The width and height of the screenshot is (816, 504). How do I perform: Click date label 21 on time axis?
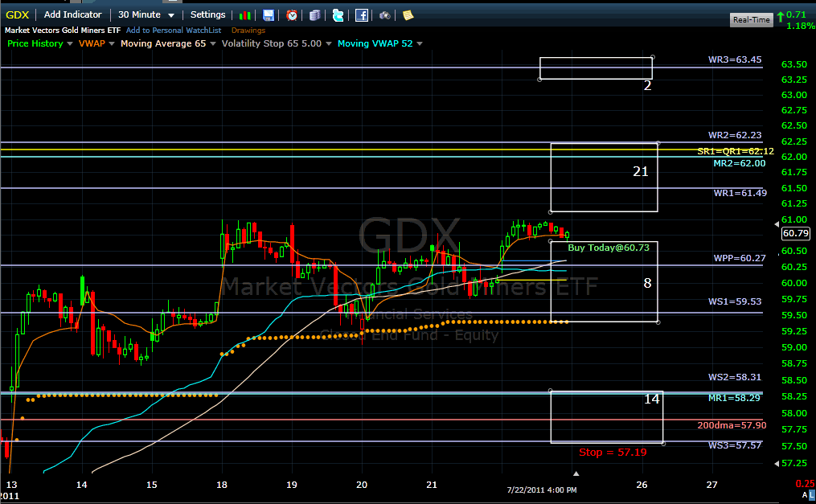[432, 485]
